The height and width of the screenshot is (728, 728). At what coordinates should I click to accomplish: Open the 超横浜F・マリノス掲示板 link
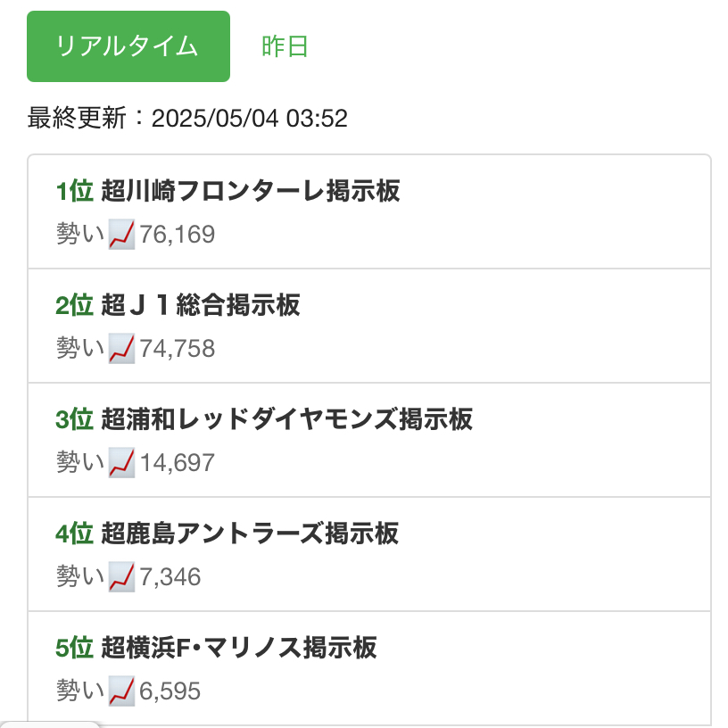239,648
